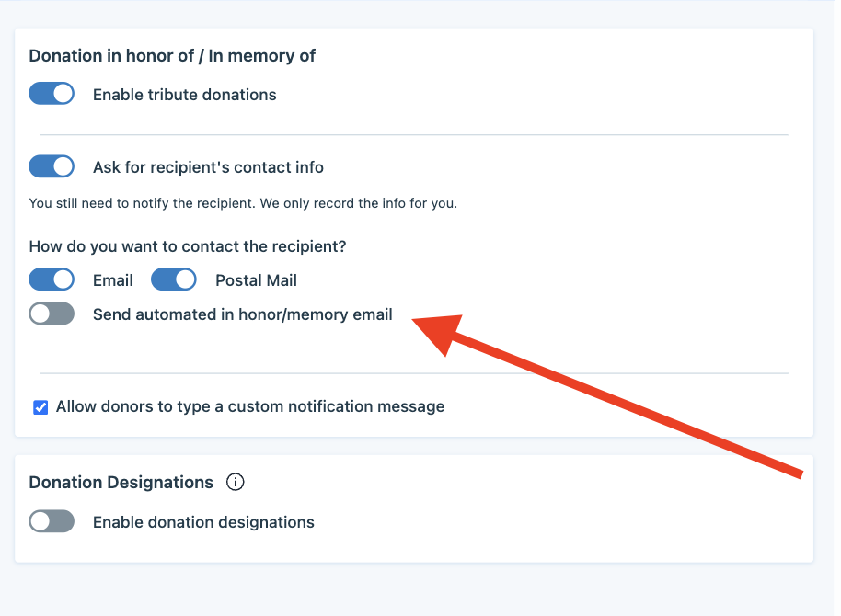
Task: Switch off the Postal Mail toggle
Action: tap(174, 279)
